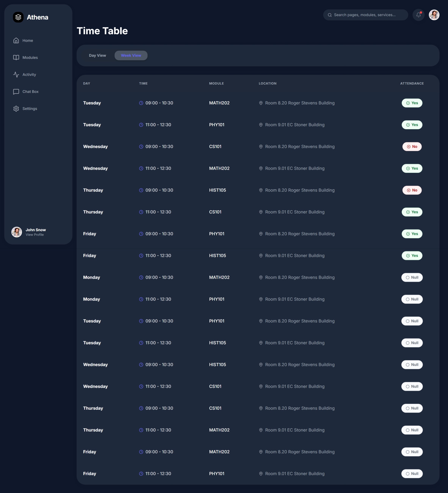The image size is (448, 493).
Task: Open the notifications bell
Action: [x=418, y=15]
